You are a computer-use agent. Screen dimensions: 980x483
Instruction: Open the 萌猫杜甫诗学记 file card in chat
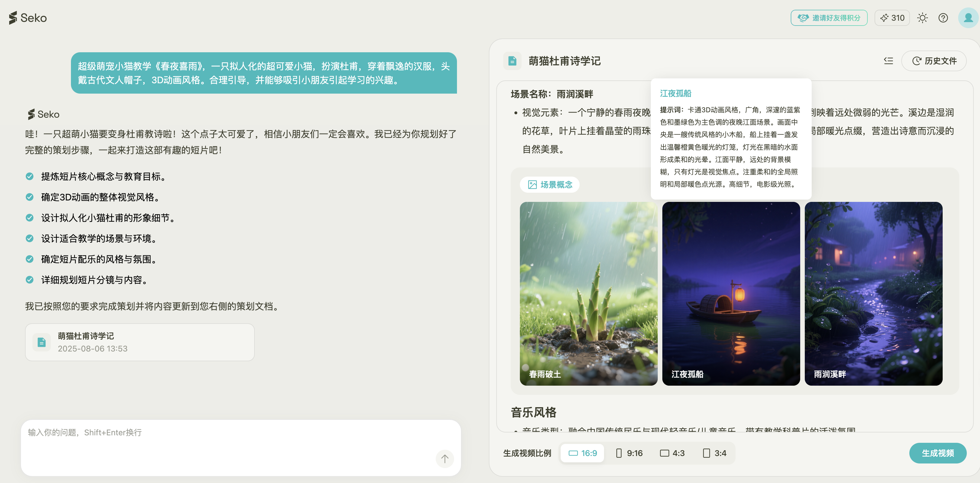click(140, 342)
